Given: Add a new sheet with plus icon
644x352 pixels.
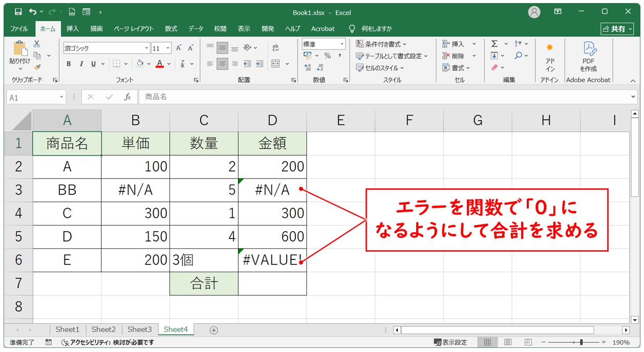Looking at the screenshot, I should click(214, 330).
